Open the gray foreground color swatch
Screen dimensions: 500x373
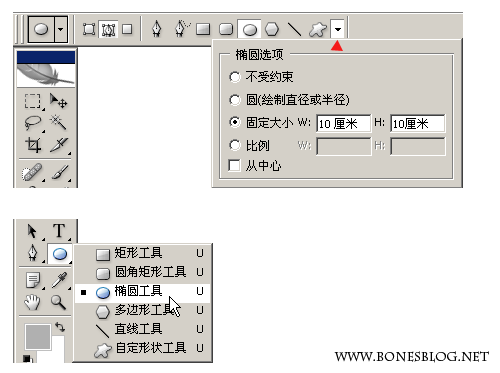pos(38,337)
